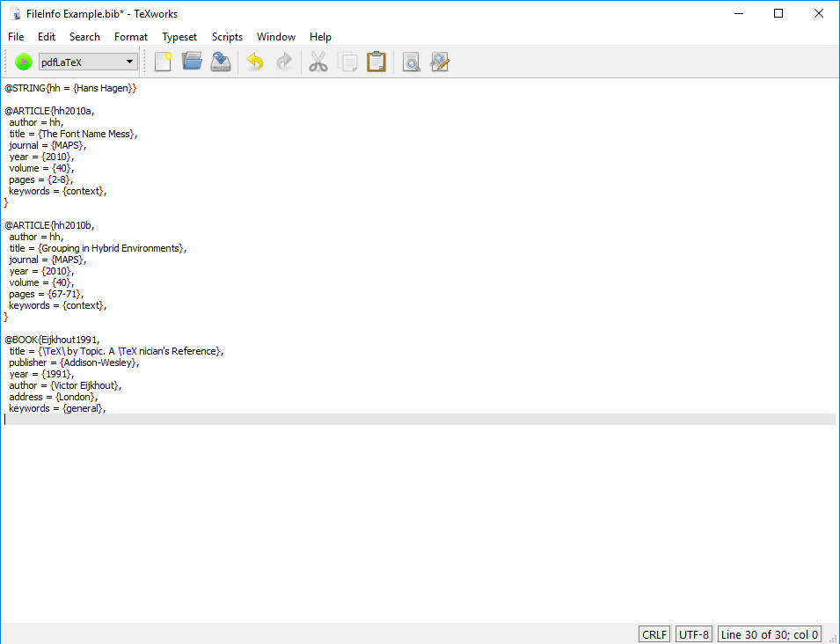Screen dimensions: 840x644
Task: Click 'title = {Grouping in Hybrid Environments},'
Action: click(x=98, y=248)
